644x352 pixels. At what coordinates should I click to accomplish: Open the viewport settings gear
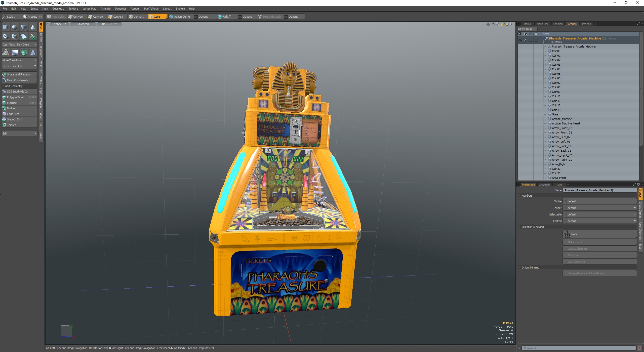pos(507,24)
